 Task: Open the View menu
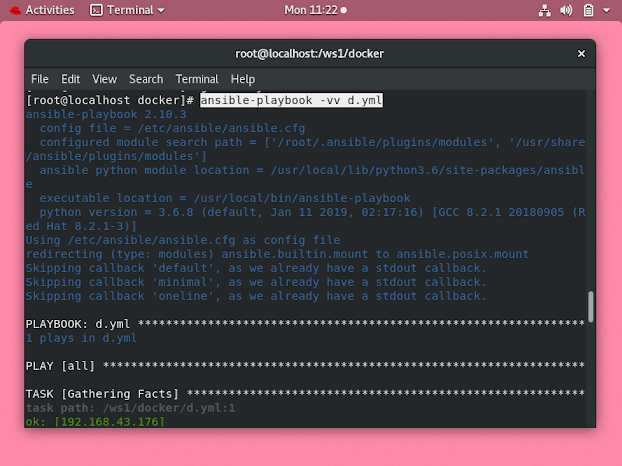pyautogui.click(x=104, y=79)
